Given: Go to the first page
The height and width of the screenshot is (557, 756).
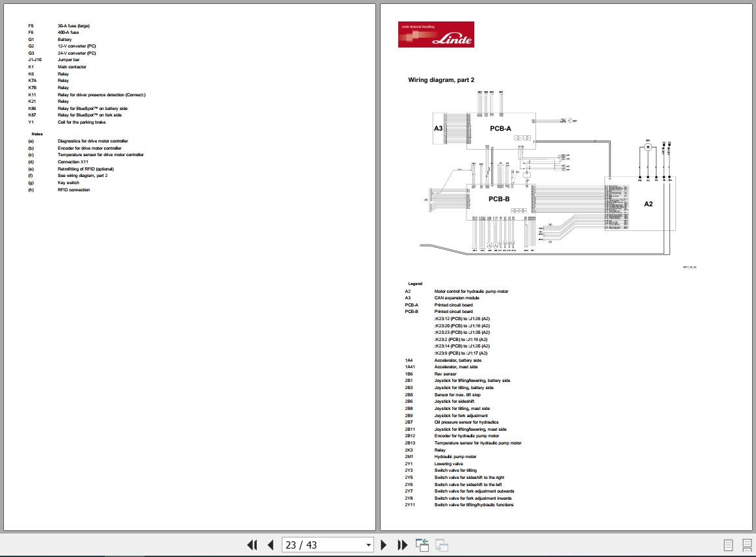Looking at the screenshot, I should pos(252,545).
